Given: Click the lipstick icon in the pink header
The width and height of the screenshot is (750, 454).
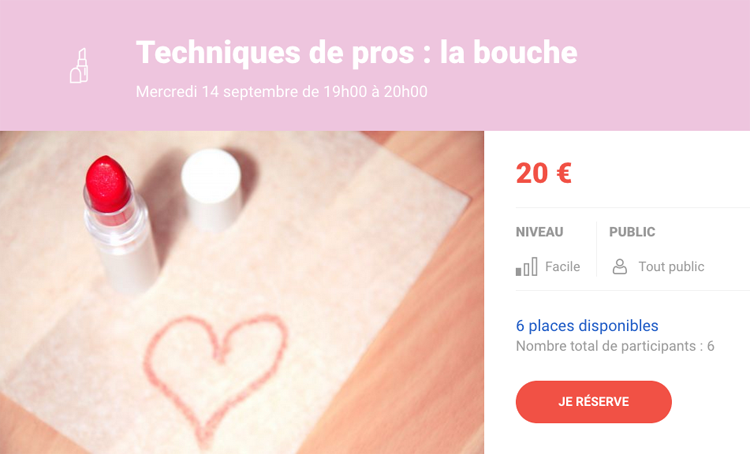Looking at the screenshot, I should coord(79,66).
